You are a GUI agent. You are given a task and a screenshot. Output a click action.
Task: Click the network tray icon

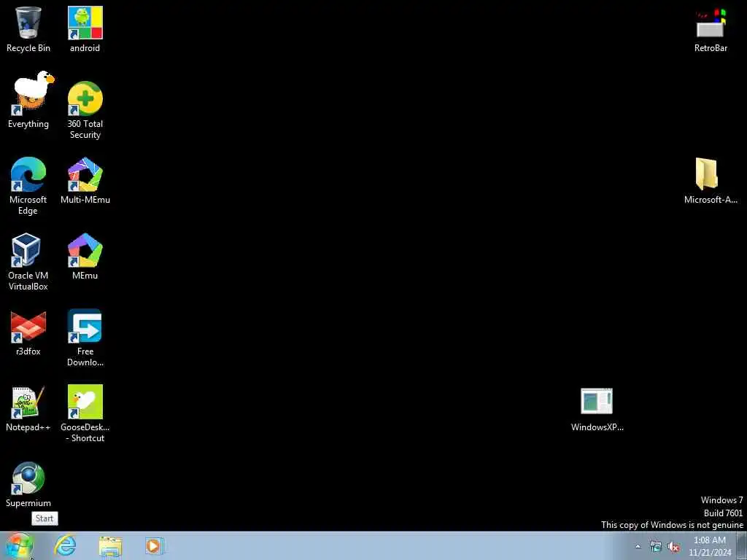[656, 547]
